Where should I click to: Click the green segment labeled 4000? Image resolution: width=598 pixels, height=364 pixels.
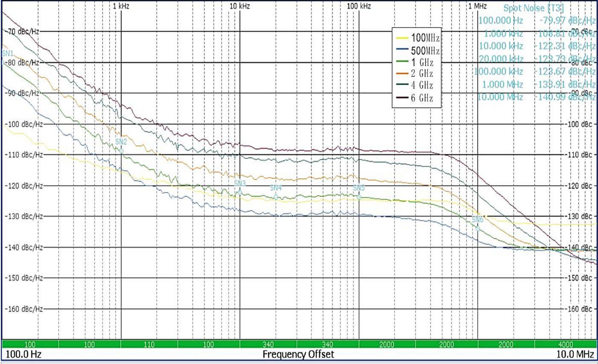(566, 343)
